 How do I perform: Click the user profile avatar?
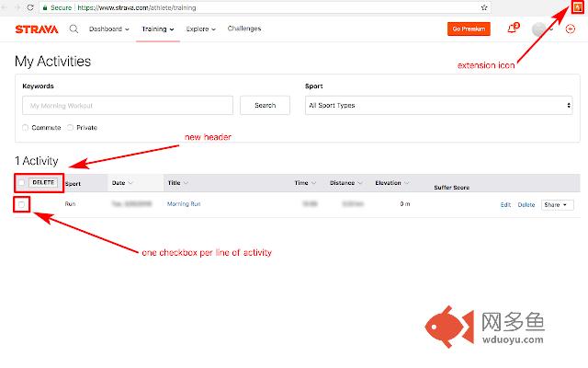tap(539, 29)
